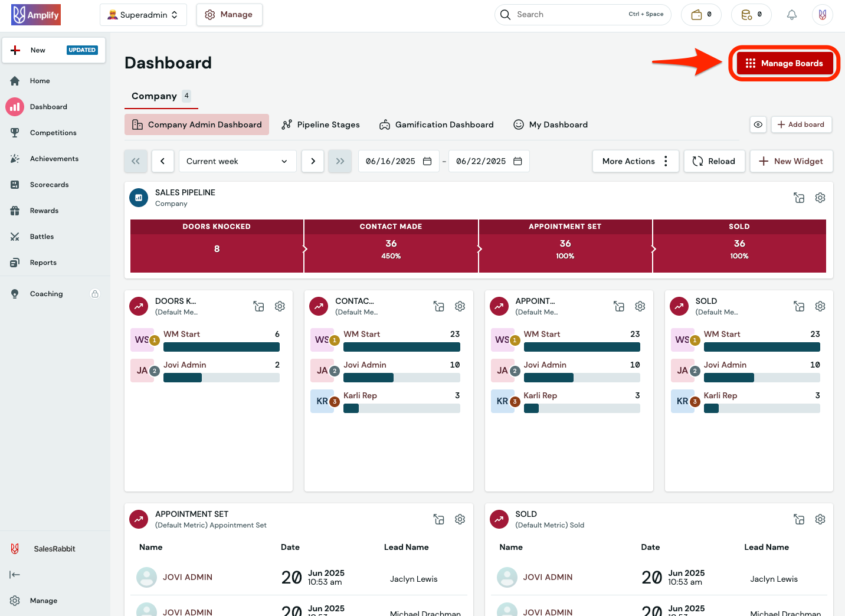Expand the Current week range dropdown

[237, 161]
